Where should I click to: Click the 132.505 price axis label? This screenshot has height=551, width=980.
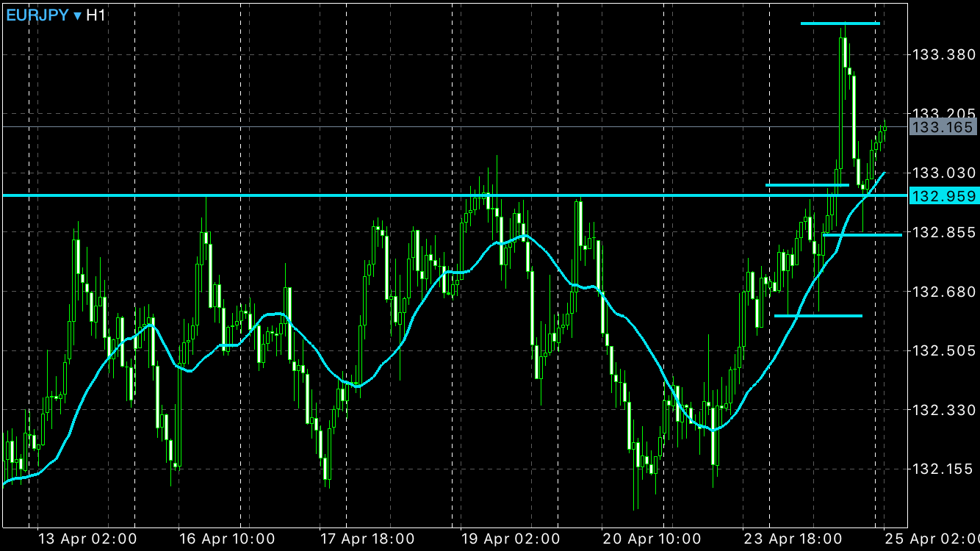tap(943, 350)
